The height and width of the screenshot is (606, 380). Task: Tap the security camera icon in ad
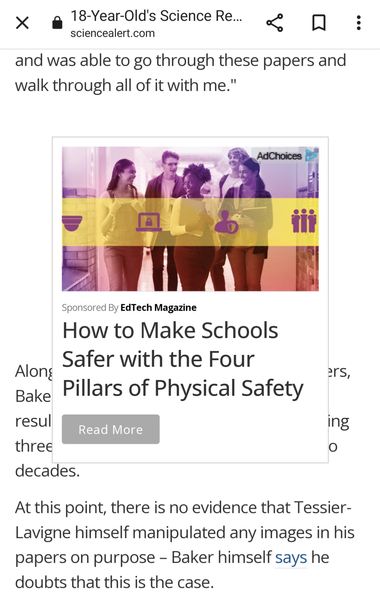pyautogui.click(x=72, y=223)
